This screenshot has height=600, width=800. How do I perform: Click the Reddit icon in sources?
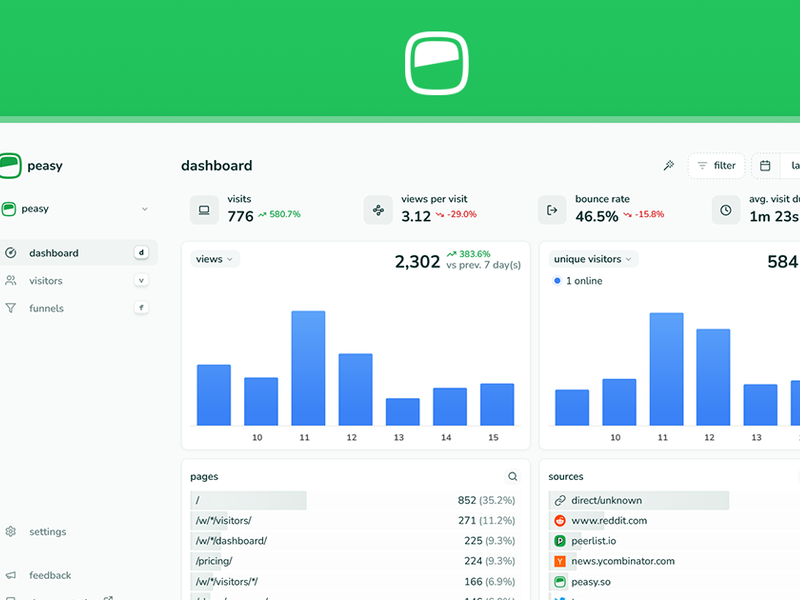(560, 521)
